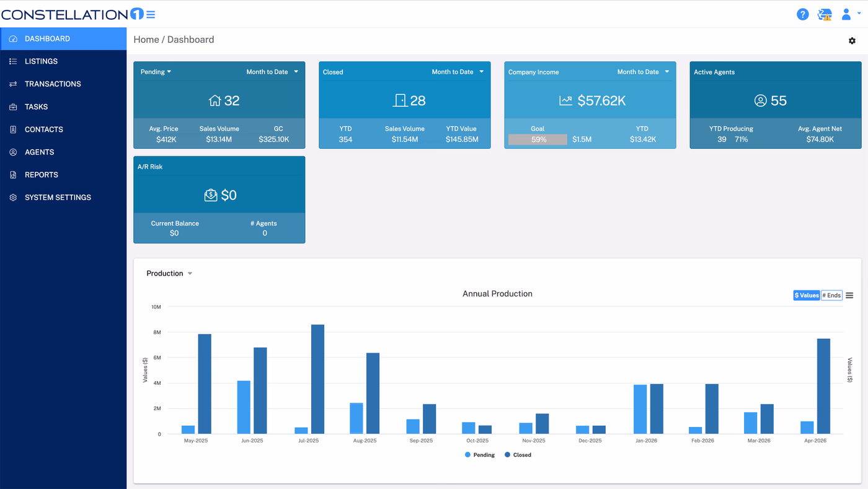Click the house icon in Pending card
Viewport: 868px width, 489px height.
pyautogui.click(x=215, y=101)
